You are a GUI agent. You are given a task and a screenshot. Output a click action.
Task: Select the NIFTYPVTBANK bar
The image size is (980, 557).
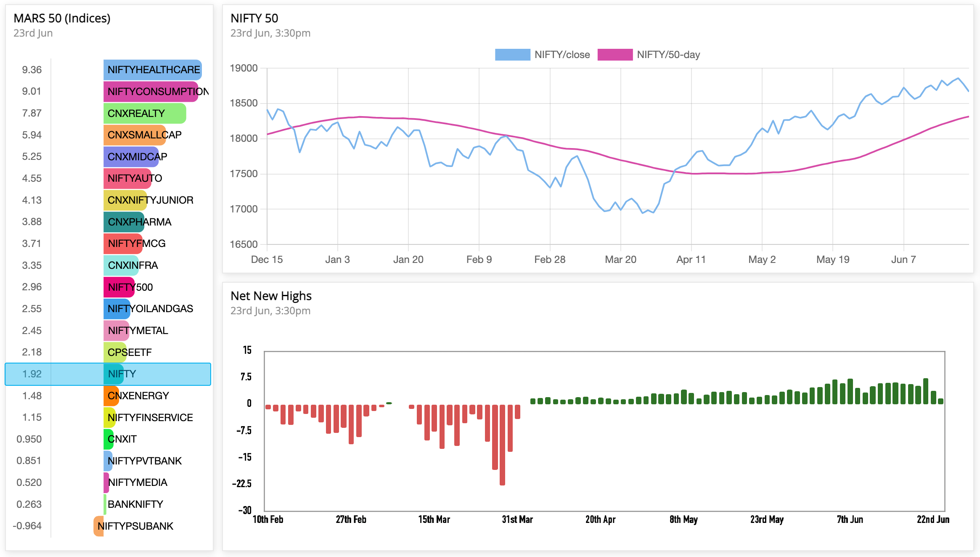pyautogui.click(x=108, y=461)
